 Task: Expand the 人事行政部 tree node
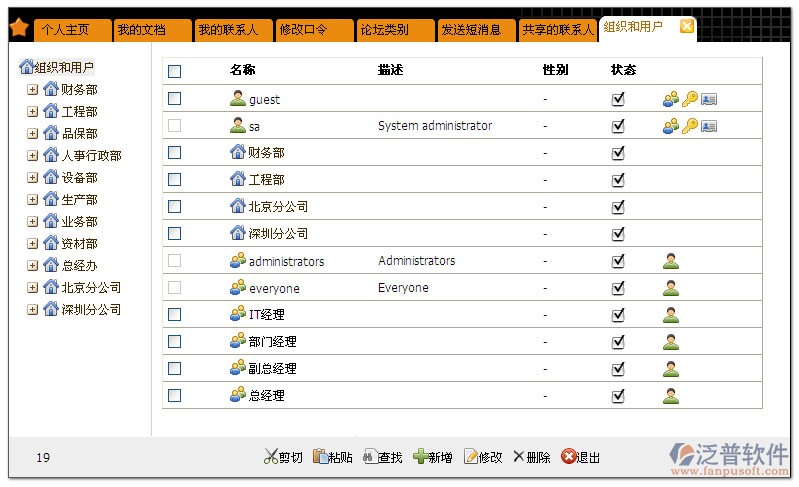(x=33, y=155)
